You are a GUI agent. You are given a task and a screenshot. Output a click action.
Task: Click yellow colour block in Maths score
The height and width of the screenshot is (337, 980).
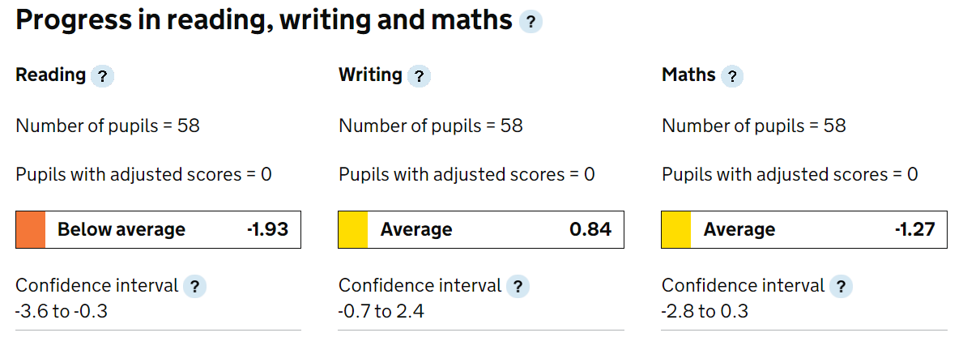(x=676, y=229)
